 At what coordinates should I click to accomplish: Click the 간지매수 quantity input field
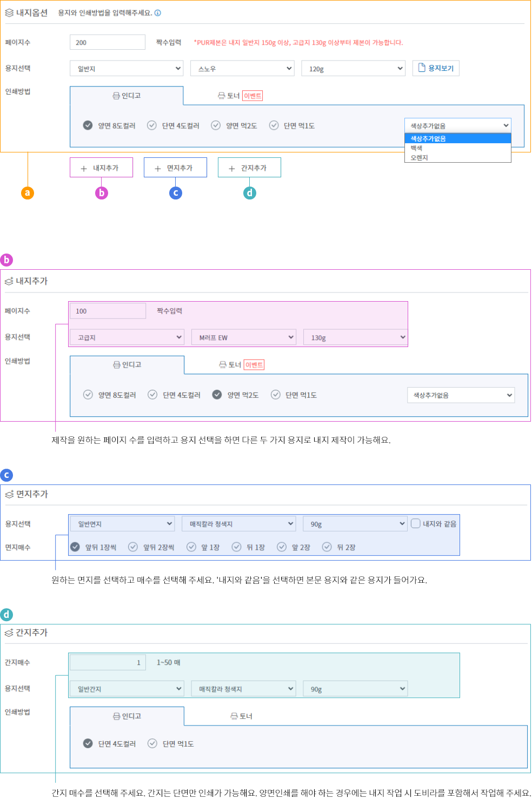[108, 662]
